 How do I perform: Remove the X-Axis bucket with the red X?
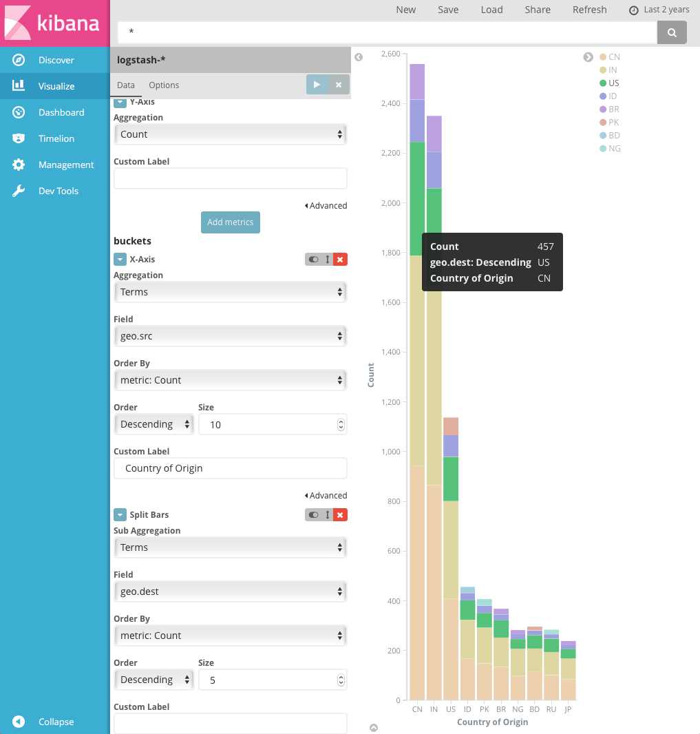point(340,259)
